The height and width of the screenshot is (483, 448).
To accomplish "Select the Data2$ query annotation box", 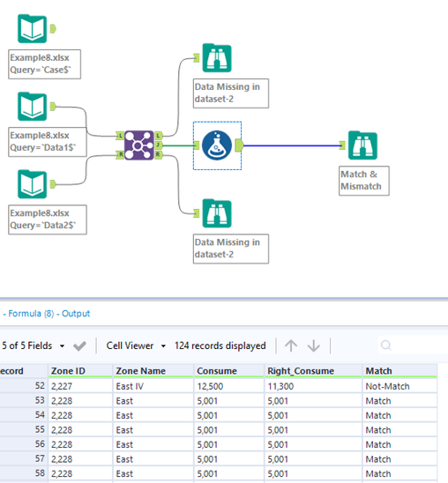I will [48, 219].
